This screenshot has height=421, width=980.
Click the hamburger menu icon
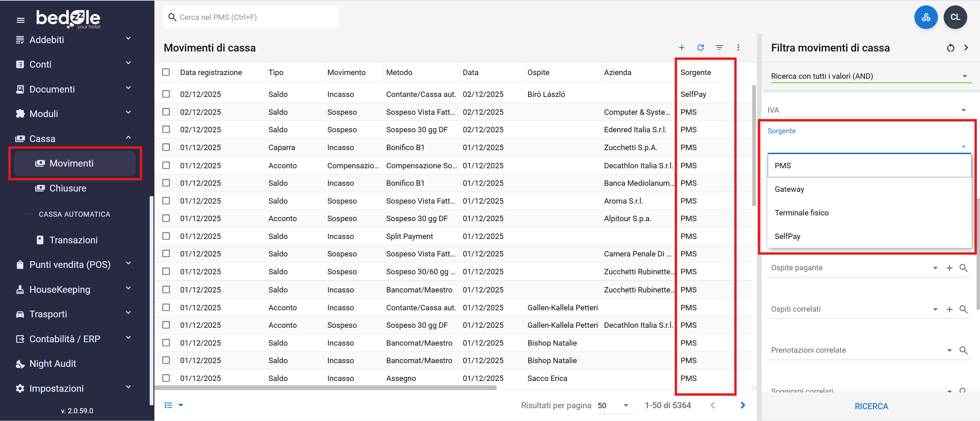click(x=21, y=20)
